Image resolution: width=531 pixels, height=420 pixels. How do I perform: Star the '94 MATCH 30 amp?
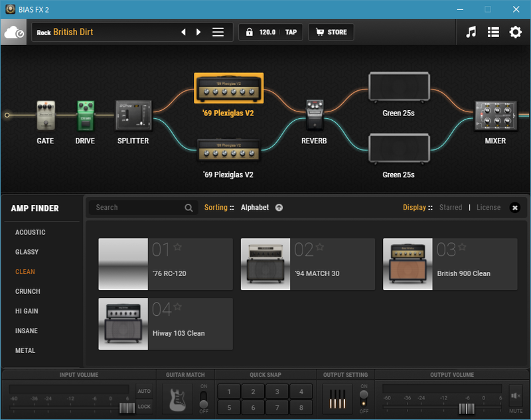320,247
